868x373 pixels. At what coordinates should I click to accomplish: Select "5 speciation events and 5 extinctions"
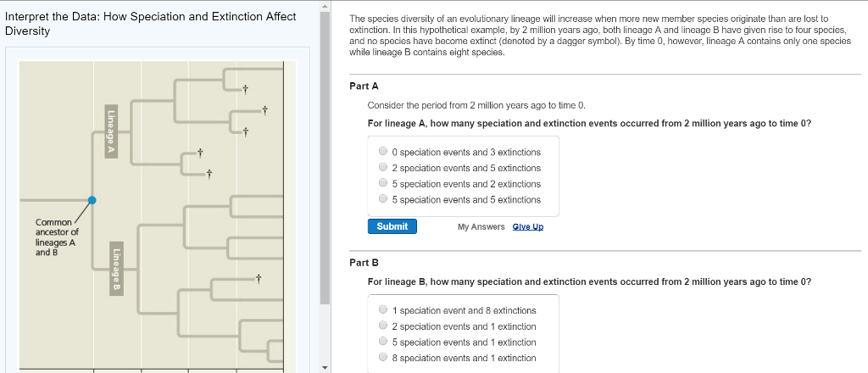click(383, 200)
